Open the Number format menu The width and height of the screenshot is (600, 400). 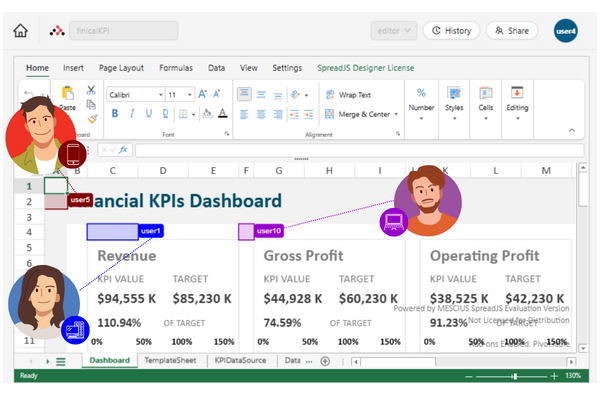421,103
